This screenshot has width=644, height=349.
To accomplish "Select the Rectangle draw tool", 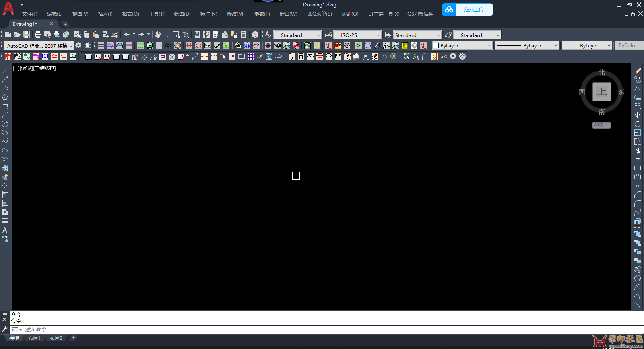I will [x=5, y=106].
